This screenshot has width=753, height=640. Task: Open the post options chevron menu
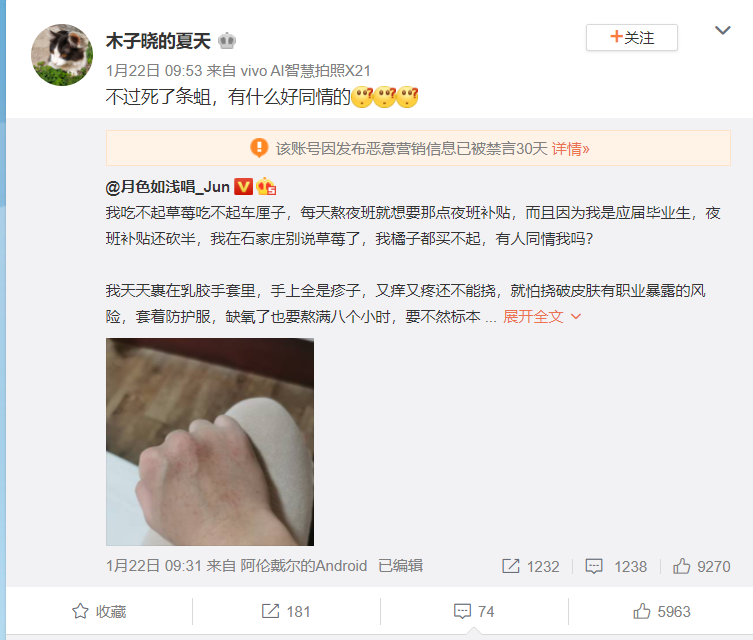(x=722, y=31)
